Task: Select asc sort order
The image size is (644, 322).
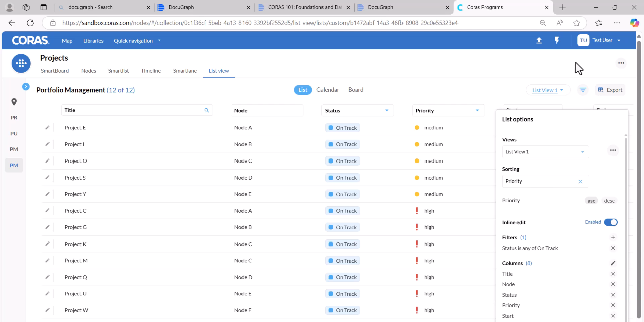Action: point(591,201)
